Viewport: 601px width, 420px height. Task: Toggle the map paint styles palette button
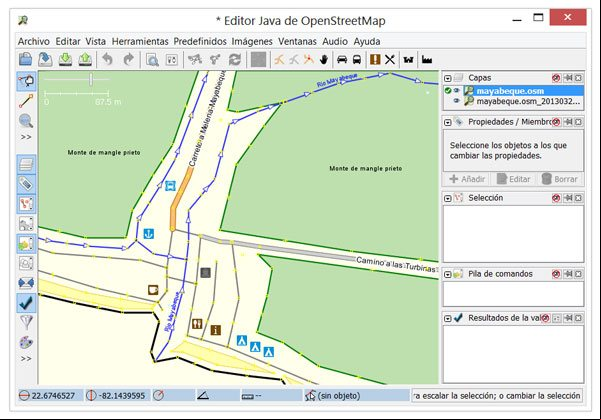[26, 342]
